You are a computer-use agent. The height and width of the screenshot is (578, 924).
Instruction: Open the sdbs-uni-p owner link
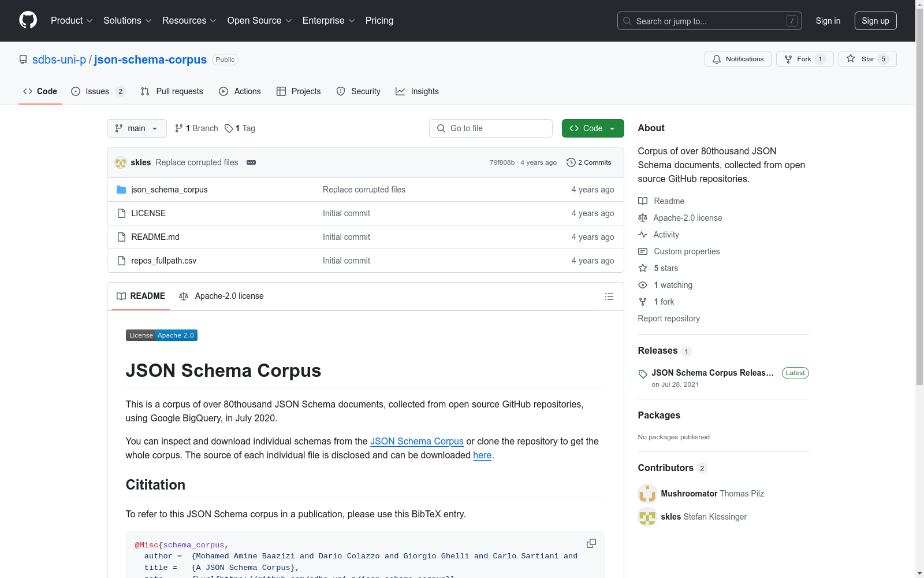click(x=59, y=60)
